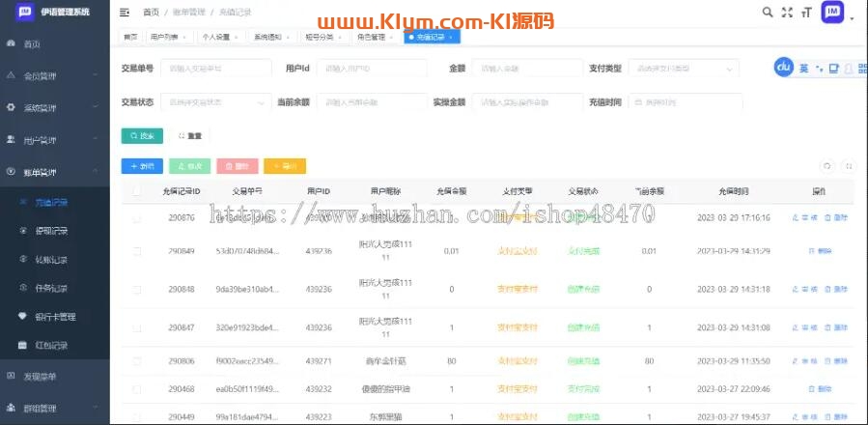Open the search magnifier icon in header
868x425 pixels.
pos(768,13)
